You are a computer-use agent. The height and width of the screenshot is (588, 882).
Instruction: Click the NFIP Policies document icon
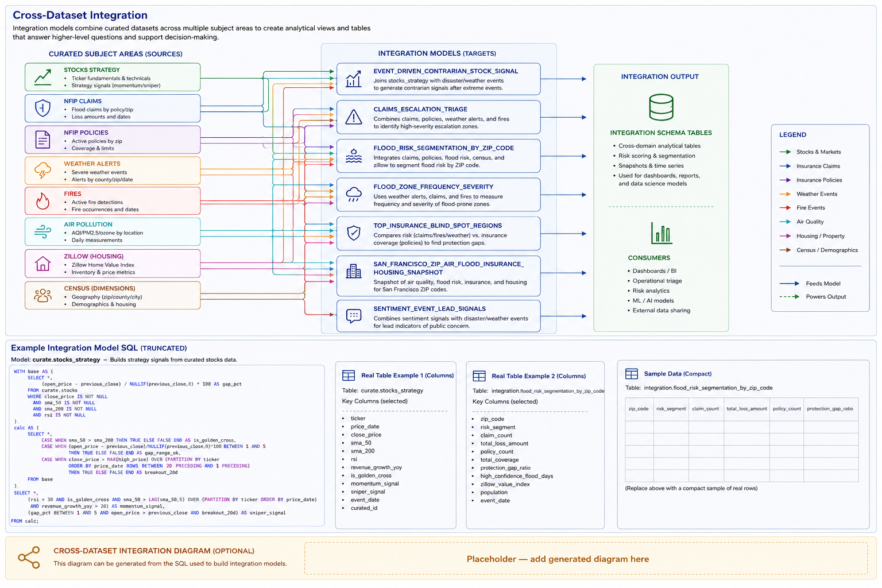click(42, 140)
